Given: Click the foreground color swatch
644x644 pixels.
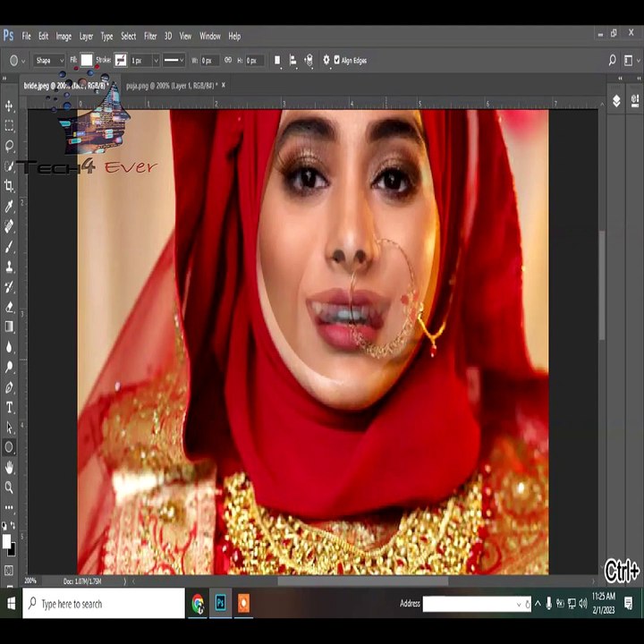Looking at the screenshot, I should (6, 541).
